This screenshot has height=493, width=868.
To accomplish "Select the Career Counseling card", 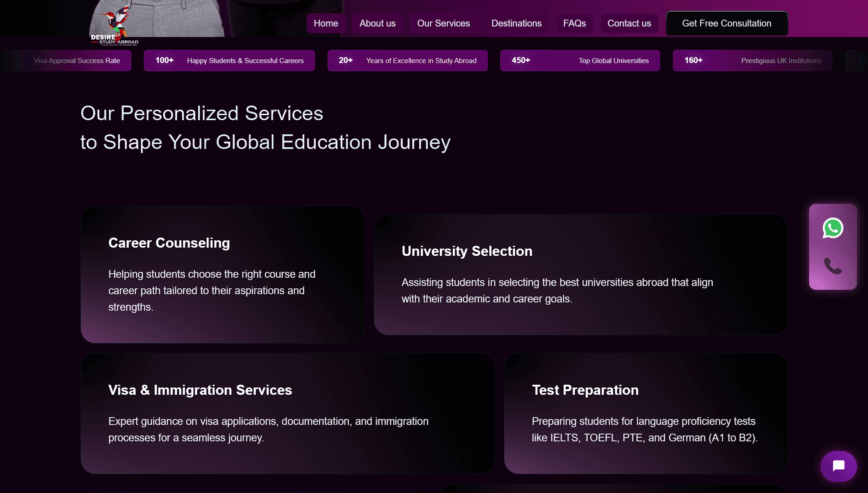I will 222,275.
